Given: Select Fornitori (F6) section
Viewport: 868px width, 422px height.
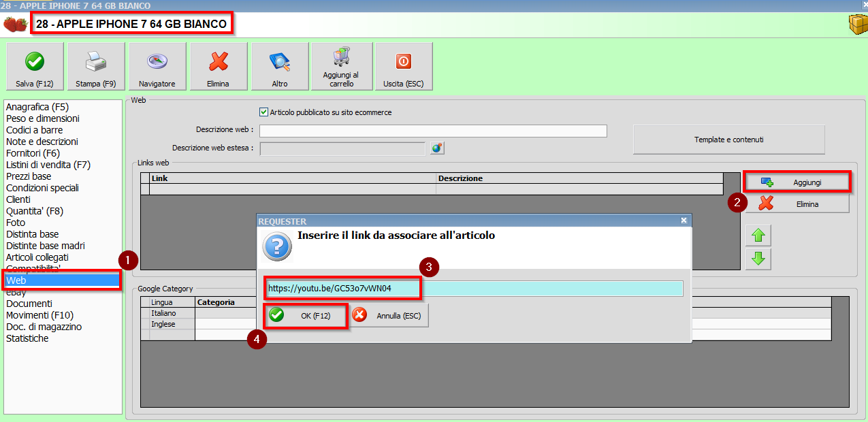Looking at the screenshot, I should pos(33,153).
